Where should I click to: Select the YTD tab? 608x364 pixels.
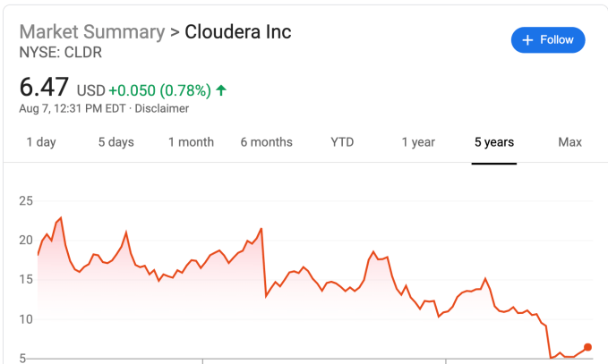click(342, 142)
